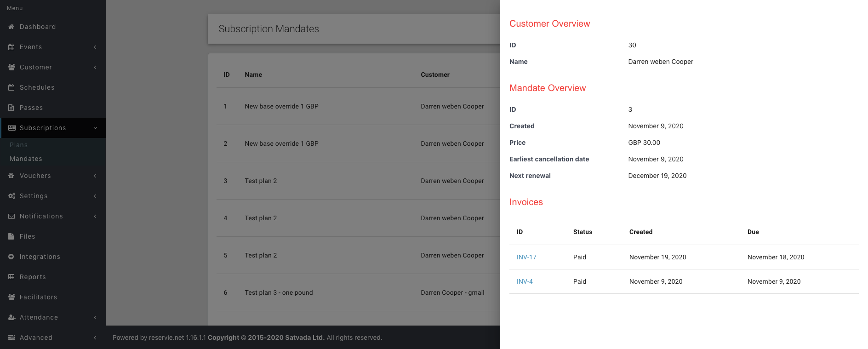
Task: Click the Vouchers gift icon
Action: click(x=11, y=176)
